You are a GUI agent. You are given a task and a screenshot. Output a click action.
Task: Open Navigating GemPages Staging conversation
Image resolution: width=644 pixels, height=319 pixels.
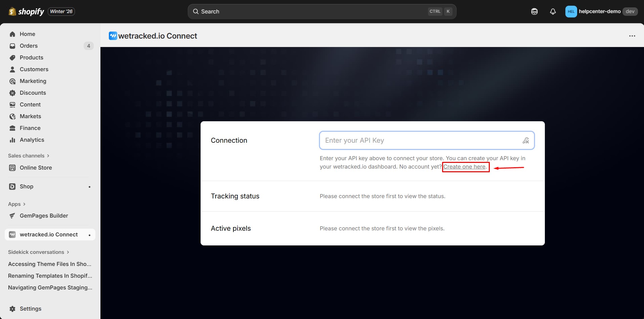point(50,287)
